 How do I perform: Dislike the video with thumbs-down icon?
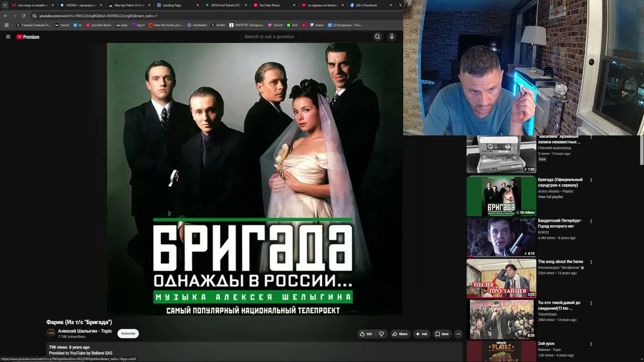pyautogui.click(x=381, y=334)
